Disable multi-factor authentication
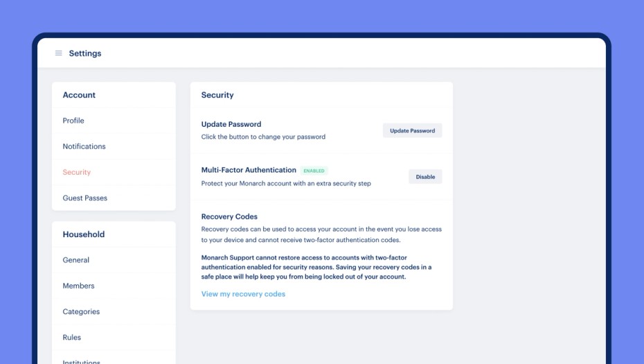This screenshot has width=644, height=364. coord(425,176)
